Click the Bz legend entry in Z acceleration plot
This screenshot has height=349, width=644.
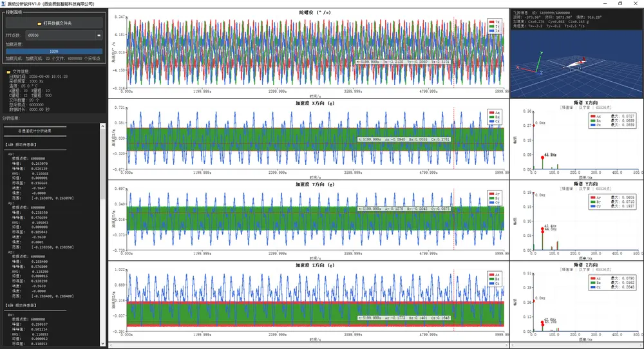pyautogui.click(x=495, y=279)
